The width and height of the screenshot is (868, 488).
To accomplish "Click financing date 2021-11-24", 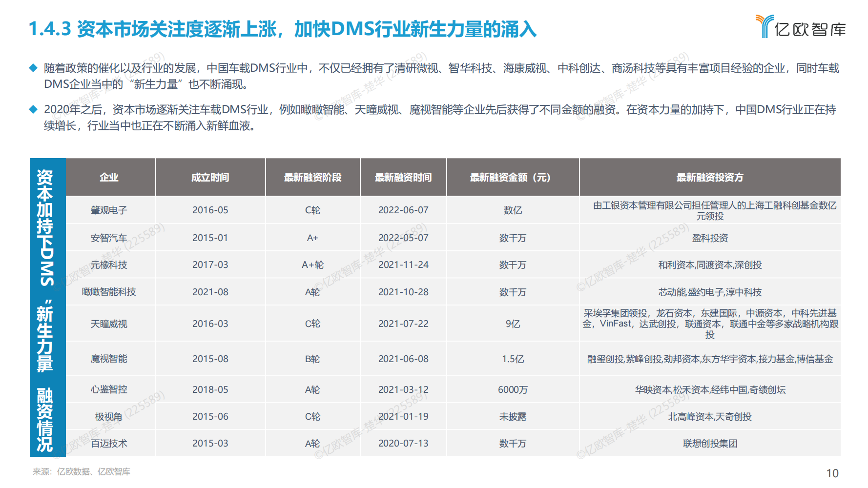I will click(403, 265).
